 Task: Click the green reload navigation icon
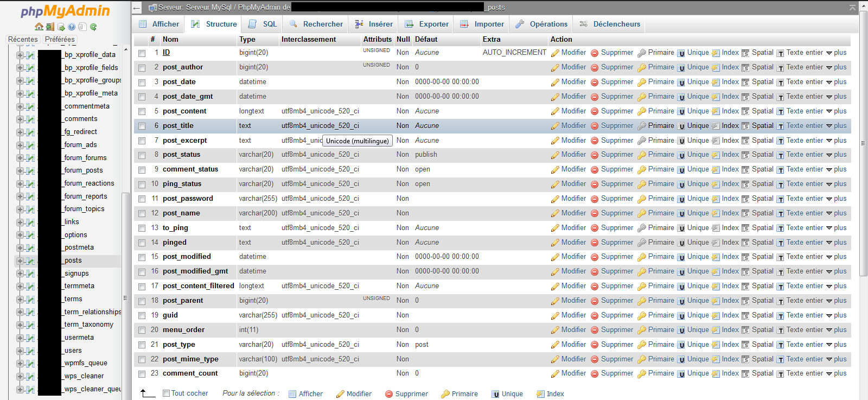[93, 27]
